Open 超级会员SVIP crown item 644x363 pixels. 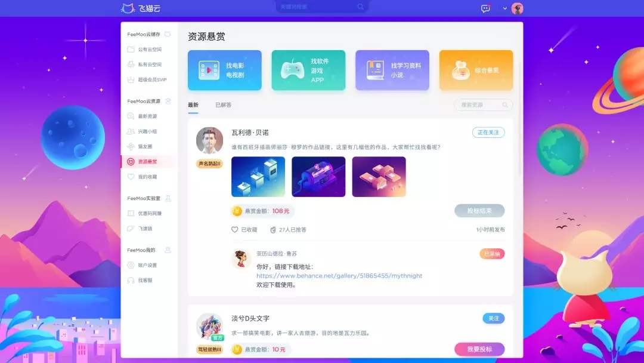[151, 79]
